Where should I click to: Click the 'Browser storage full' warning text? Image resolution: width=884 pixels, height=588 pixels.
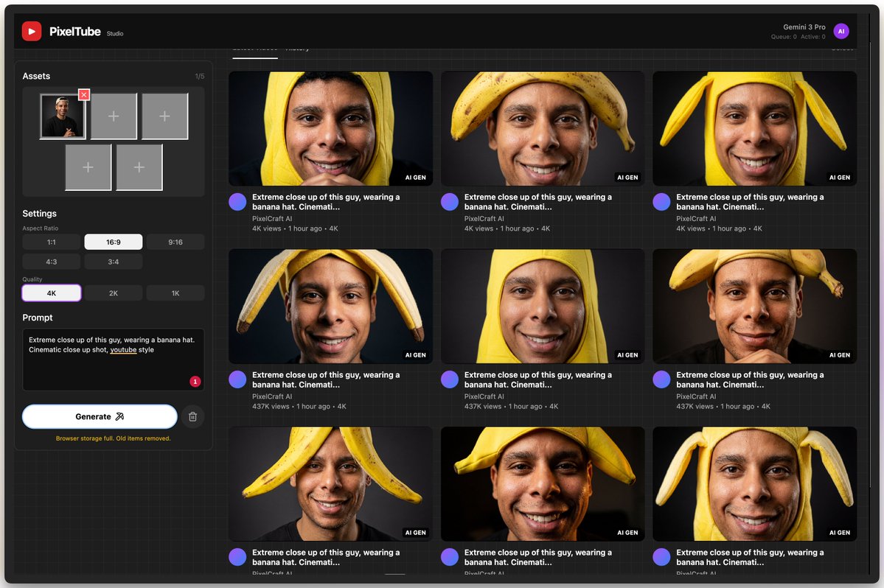pyautogui.click(x=114, y=438)
